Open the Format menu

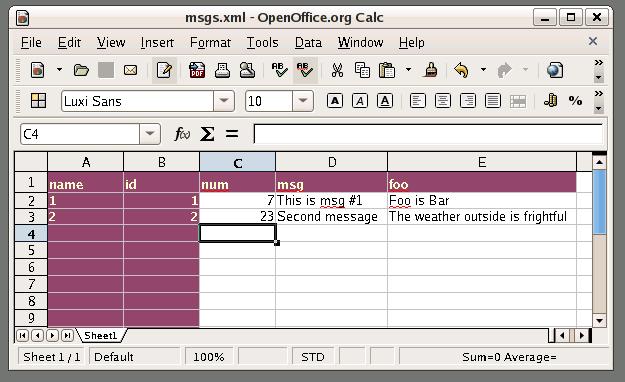pos(210,42)
